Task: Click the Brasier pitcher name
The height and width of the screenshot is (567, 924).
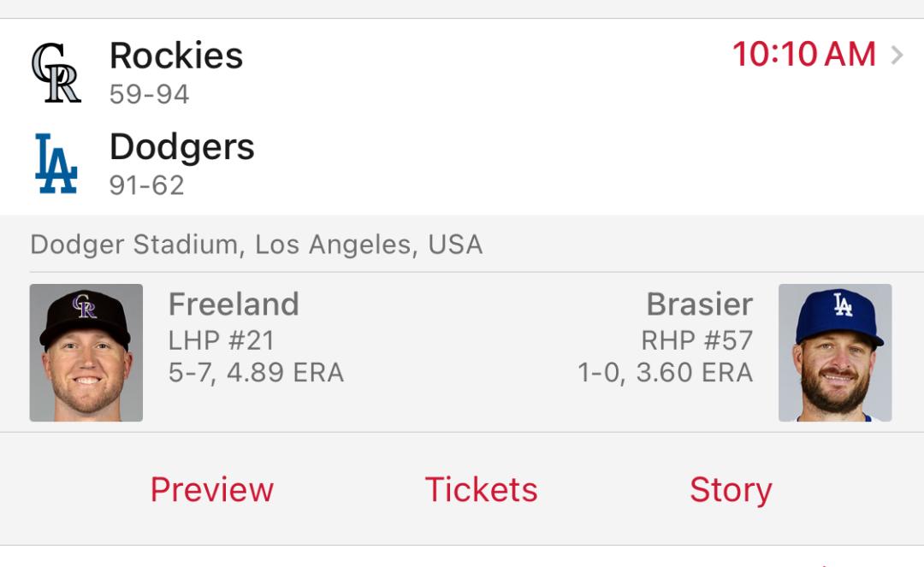Action: coord(700,304)
